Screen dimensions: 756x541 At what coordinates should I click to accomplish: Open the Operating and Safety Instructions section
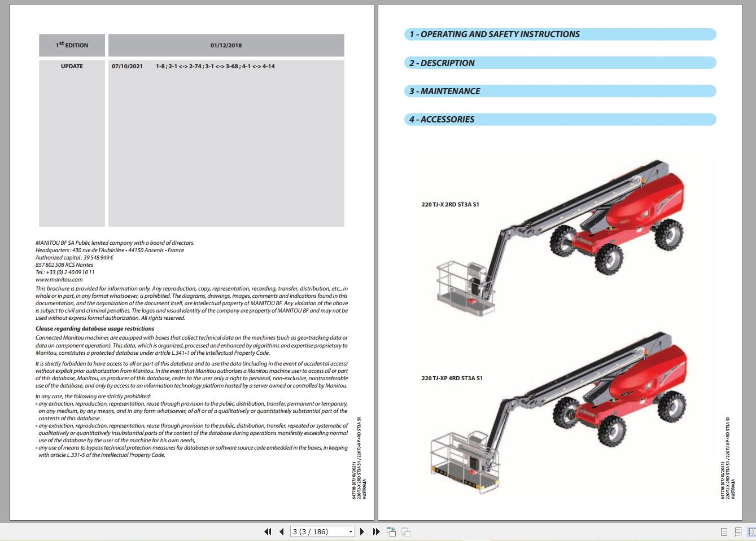[560, 34]
